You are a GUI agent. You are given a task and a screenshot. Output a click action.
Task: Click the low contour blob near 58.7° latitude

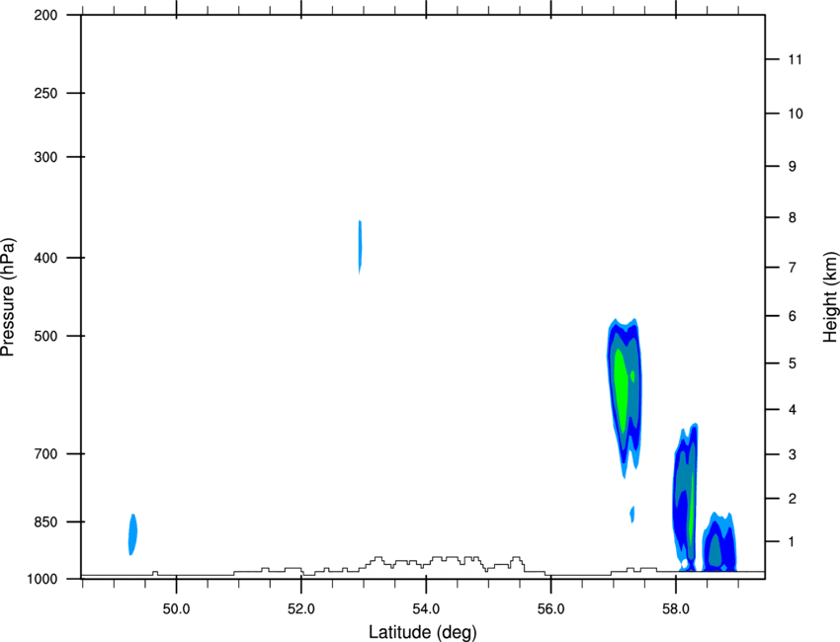719,542
